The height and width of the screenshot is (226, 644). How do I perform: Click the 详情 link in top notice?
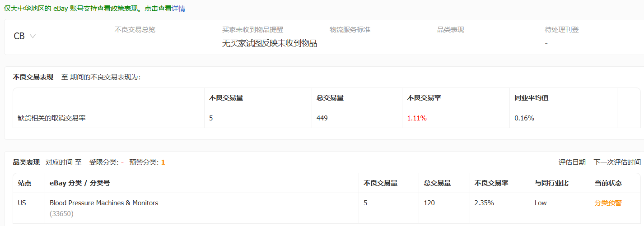[178, 9]
